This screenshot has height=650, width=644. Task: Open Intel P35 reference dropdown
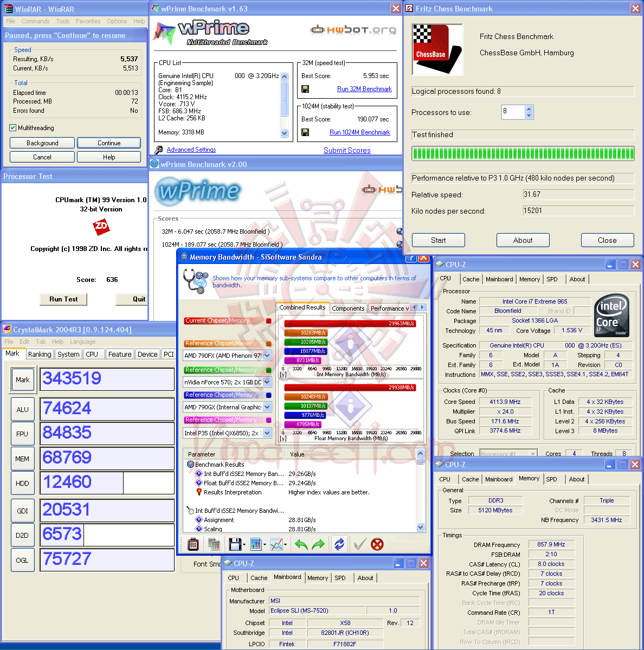click(x=267, y=433)
